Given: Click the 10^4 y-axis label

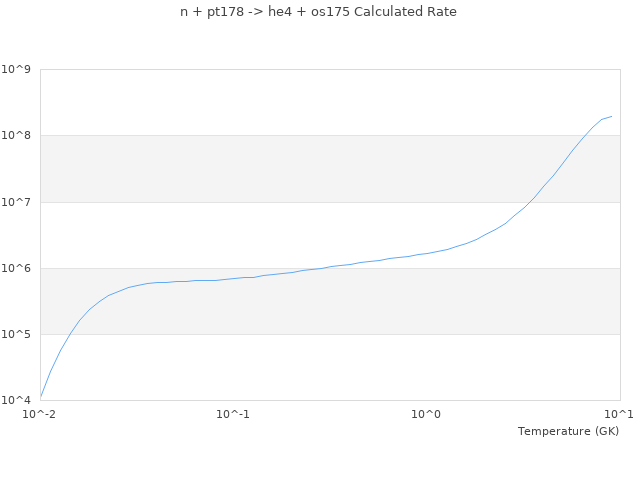Looking at the screenshot, I should [15, 400].
